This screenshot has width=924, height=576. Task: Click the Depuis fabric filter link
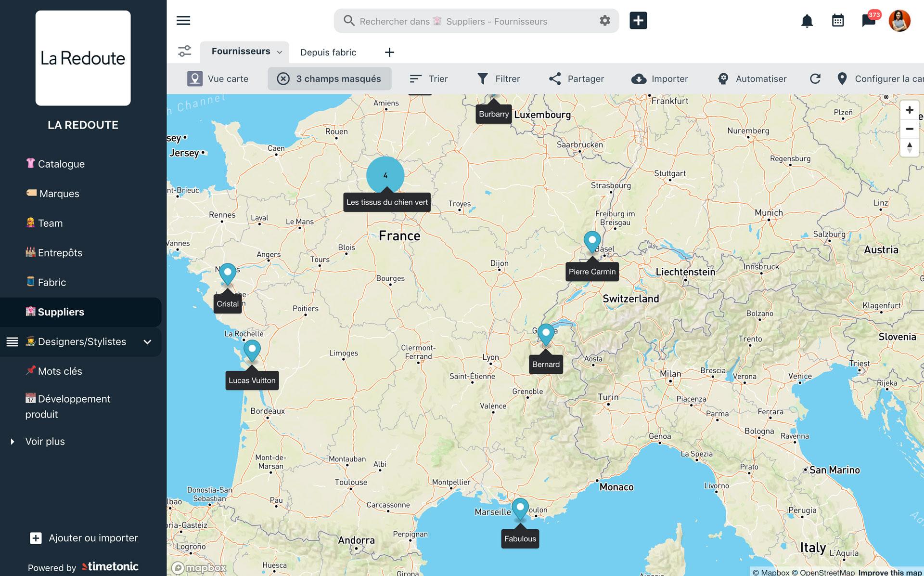[328, 52]
